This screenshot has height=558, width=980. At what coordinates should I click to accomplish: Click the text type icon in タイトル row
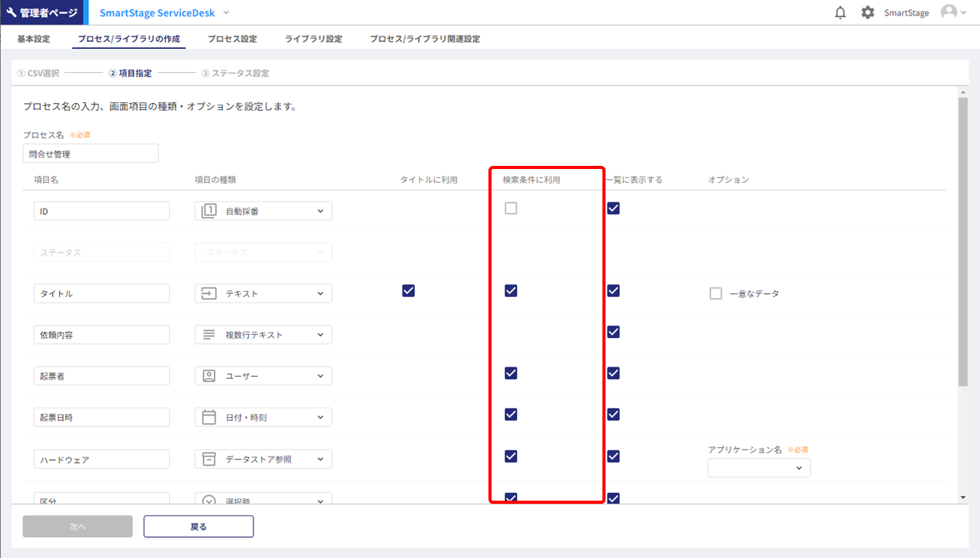click(209, 294)
